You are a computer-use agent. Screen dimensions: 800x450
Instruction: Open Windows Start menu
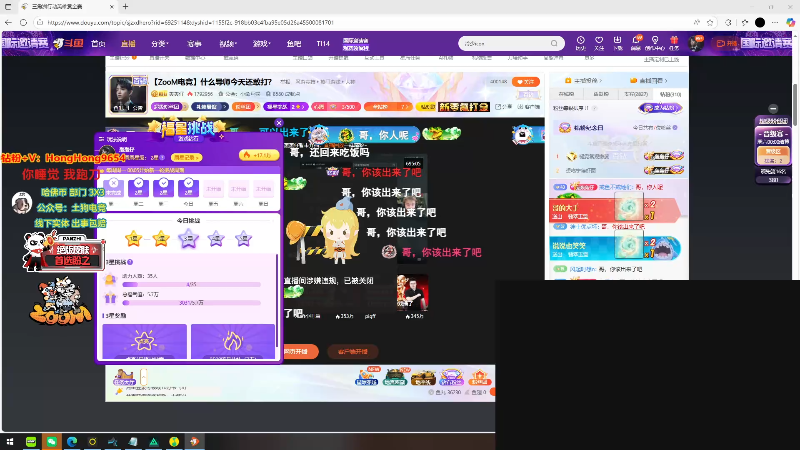click(x=10, y=442)
